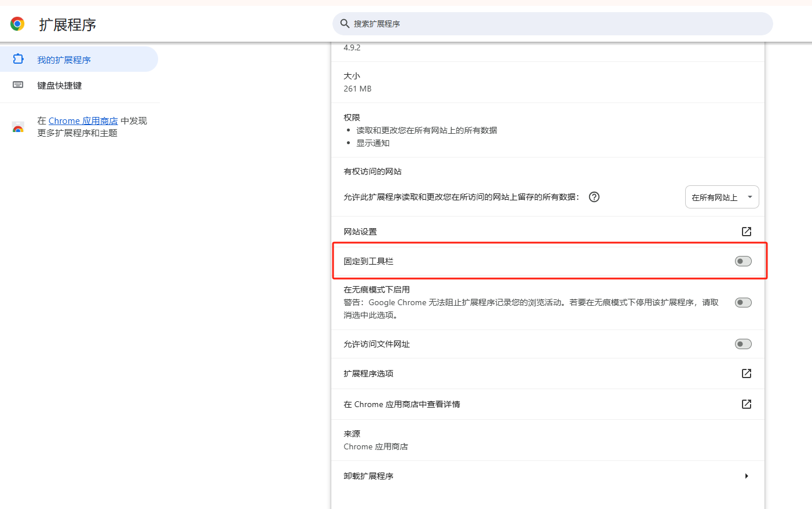Open the 在所有网站上 dropdown

click(x=722, y=197)
